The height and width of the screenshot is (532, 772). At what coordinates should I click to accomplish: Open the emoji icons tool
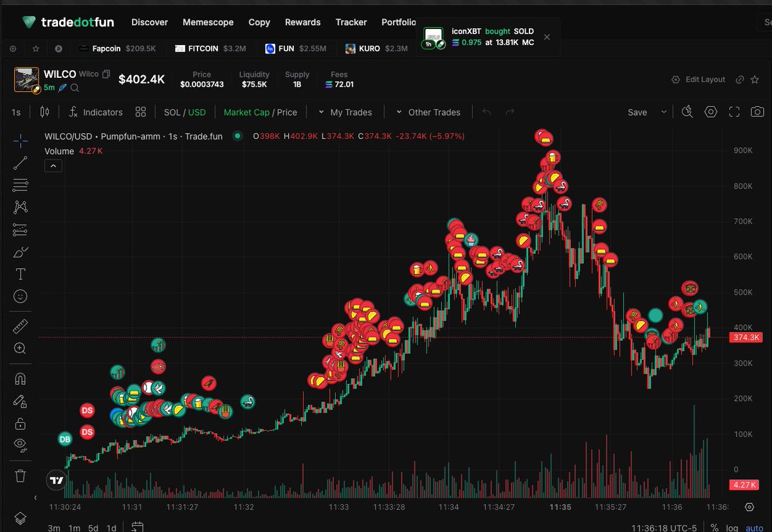pos(20,296)
